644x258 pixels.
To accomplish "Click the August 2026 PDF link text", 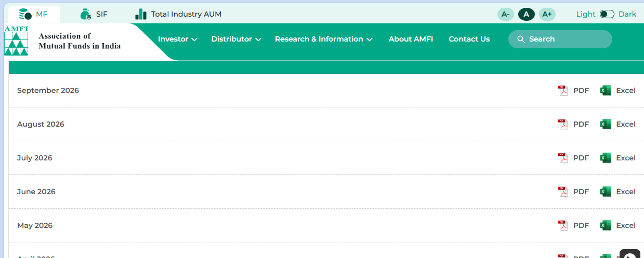I will point(581,124).
